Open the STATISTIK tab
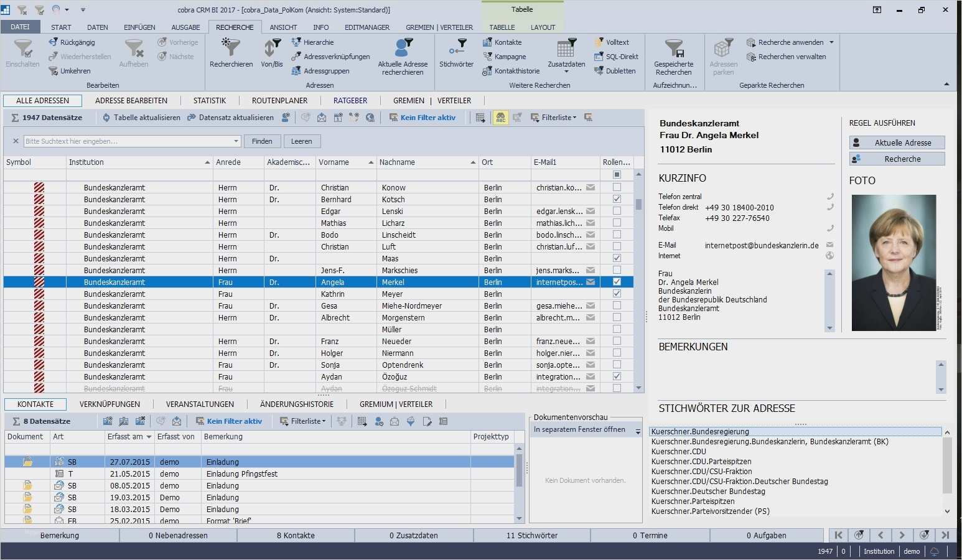This screenshot has width=962, height=560. (x=210, y=100)
